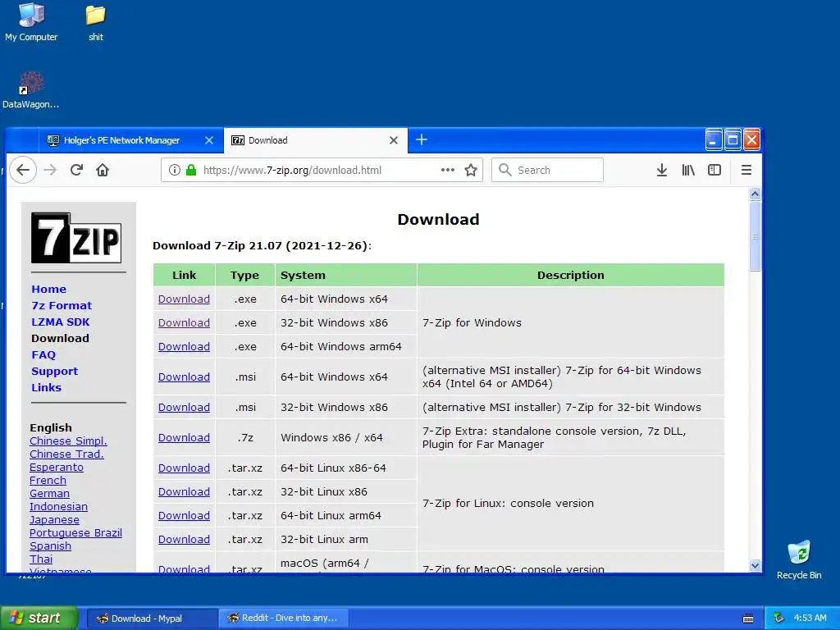The width and height of the screenshot is (840, 630).
Task: Switch language to Spanish
Action: pos(50,546)
